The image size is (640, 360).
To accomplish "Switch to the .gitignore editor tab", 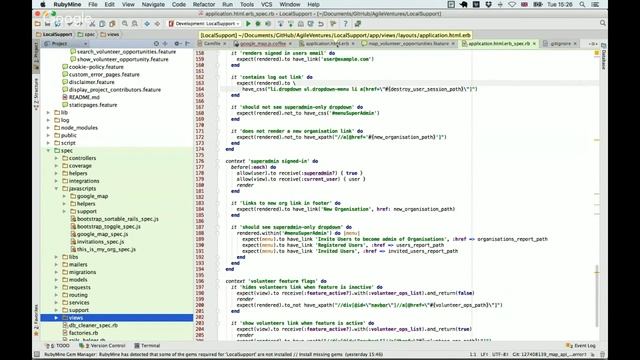I will click(x=560, y=43).
